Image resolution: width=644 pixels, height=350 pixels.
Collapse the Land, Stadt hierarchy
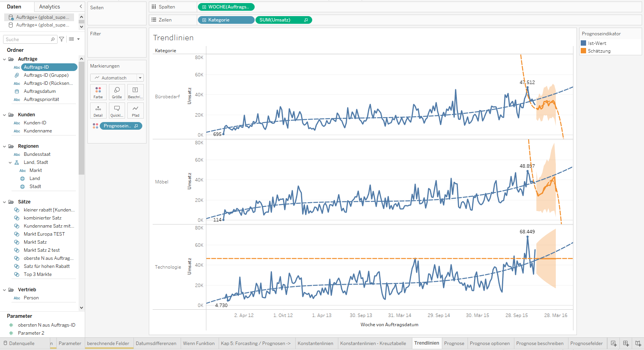point(10,162)
